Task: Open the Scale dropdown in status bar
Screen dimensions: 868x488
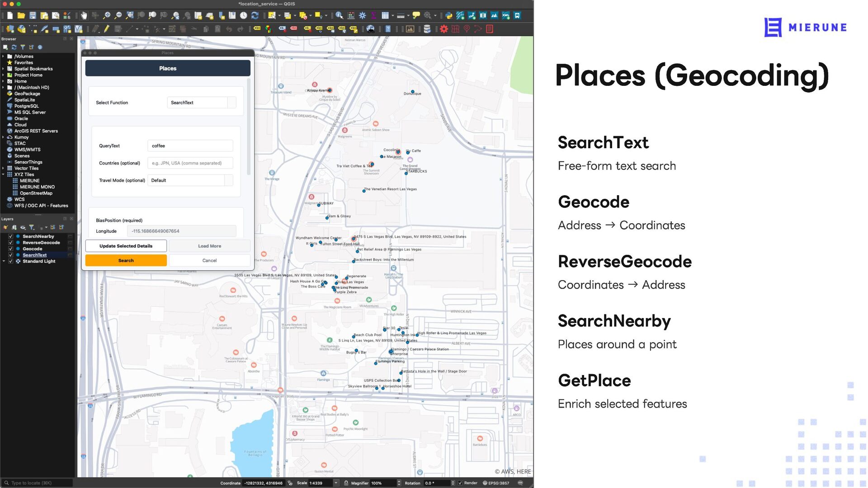Action: (x=336, y=483)
